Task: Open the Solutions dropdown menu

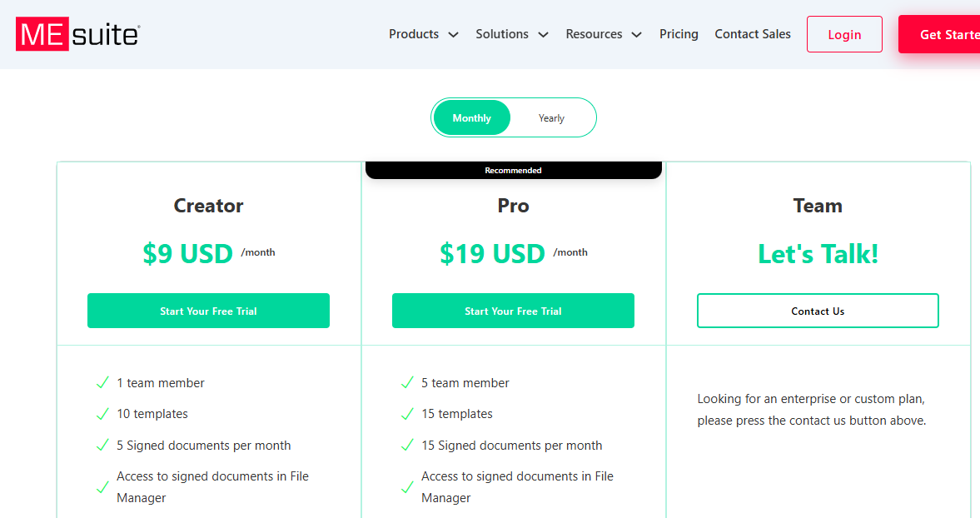Action: pyautogui.click(x=511, y=34)
